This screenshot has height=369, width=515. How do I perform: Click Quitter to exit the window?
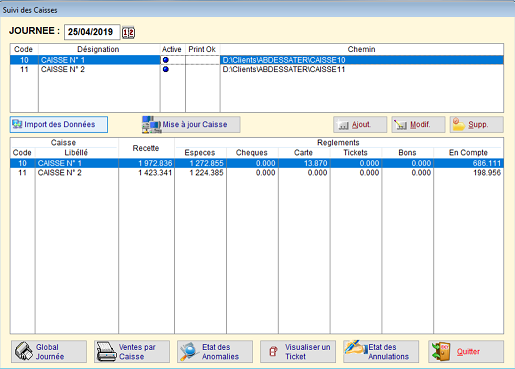(466, 352)
